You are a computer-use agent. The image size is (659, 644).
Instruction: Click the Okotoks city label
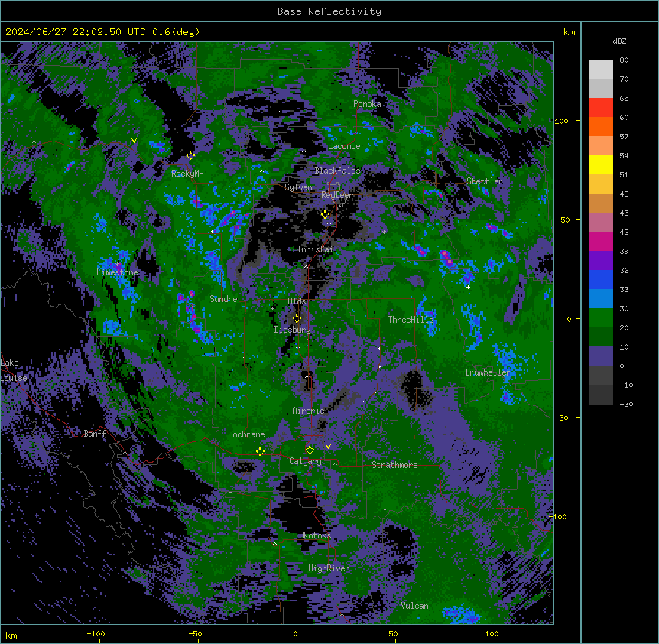[315, 535]
